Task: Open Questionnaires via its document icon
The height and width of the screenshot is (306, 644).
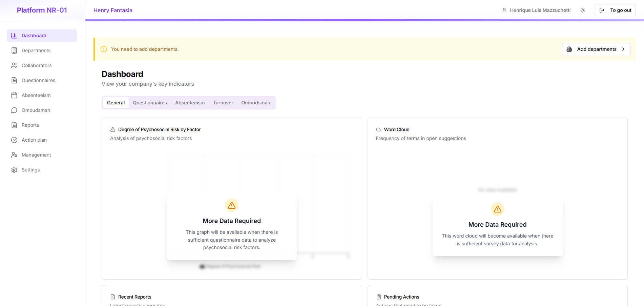Action: click(x=14, y=80)
